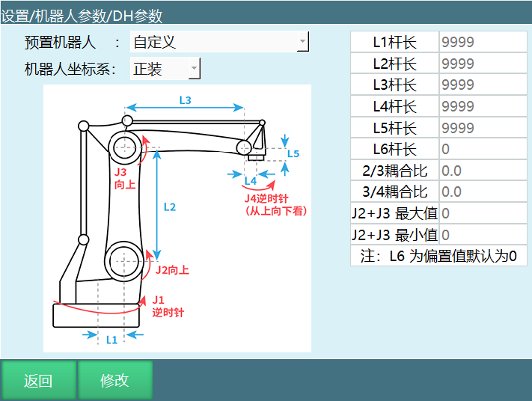This screenshot has height=401, width=532.
Task: Click the robot arm diagram image
Action: point(177,218)
